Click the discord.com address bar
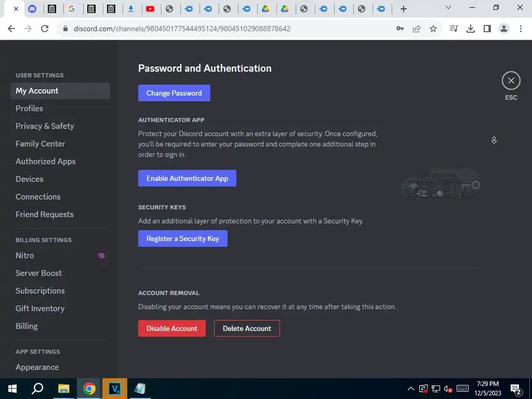The height and width of the screenshot is (399, 532). pos(182,29)
